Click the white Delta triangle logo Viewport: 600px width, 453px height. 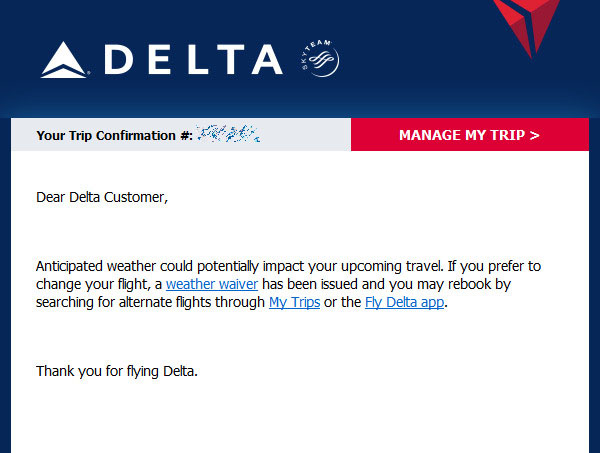64,60
